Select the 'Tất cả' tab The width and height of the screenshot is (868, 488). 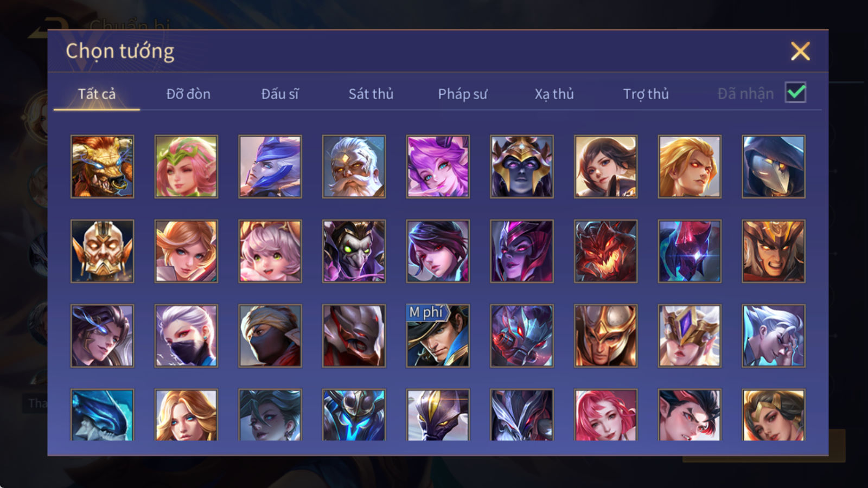point(97,94)
